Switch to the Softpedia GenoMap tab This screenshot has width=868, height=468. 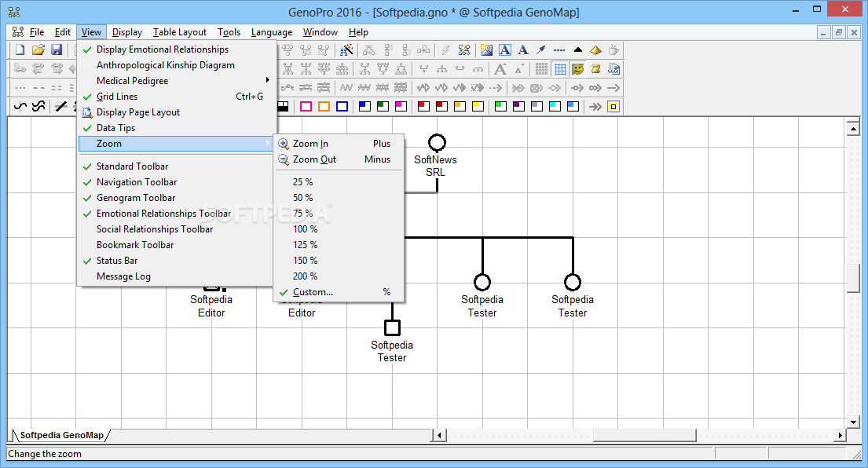[61, 435]
